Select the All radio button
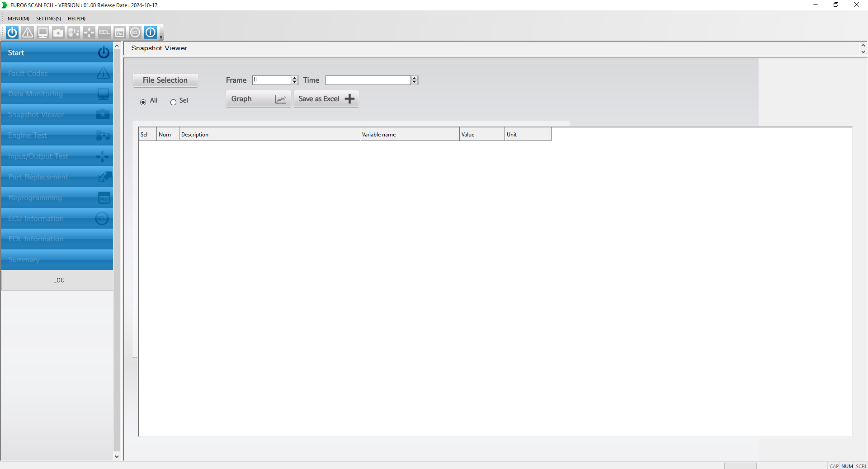 [143, 102]
